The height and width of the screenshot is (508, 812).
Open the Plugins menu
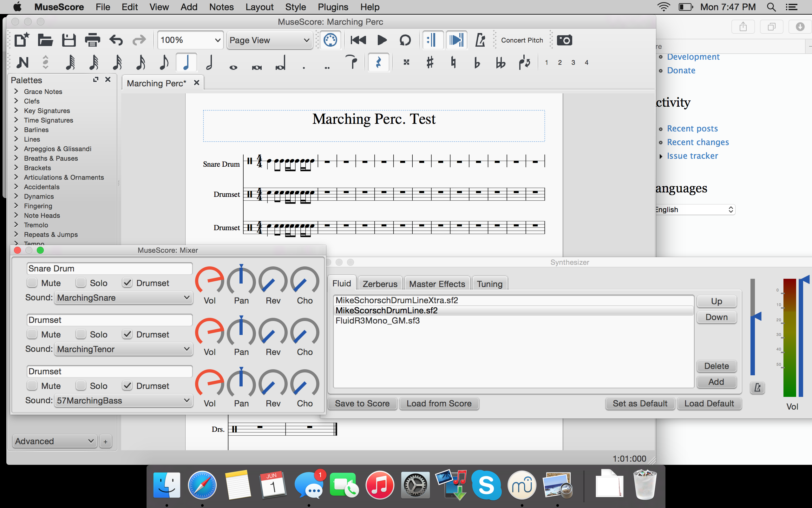pyautogui.click(x=333, y=7)
